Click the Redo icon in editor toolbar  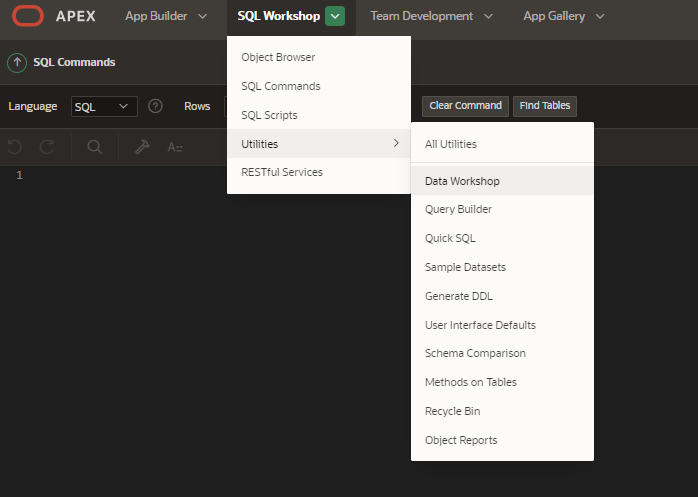47,147
